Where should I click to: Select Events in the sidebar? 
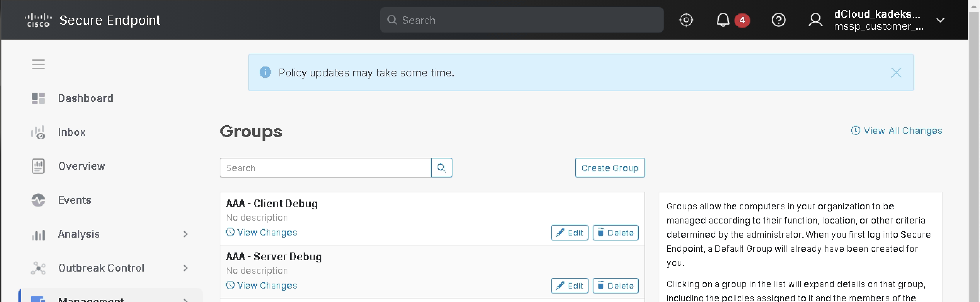point(74,200)
